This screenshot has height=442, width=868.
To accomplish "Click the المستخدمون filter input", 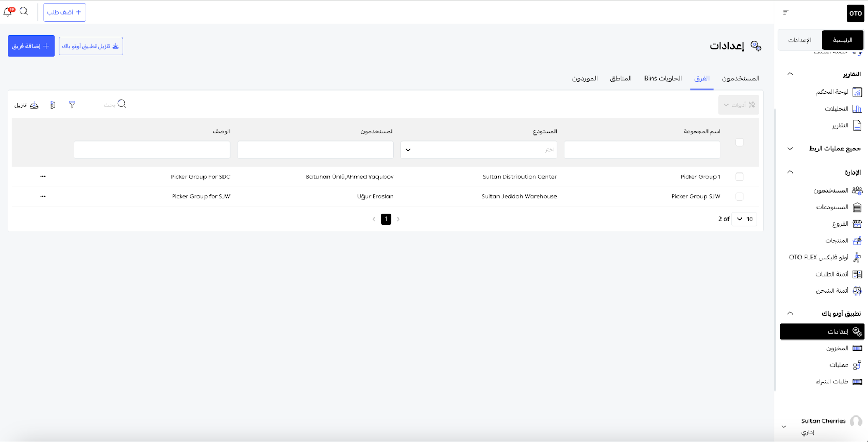I will (316, 150).
